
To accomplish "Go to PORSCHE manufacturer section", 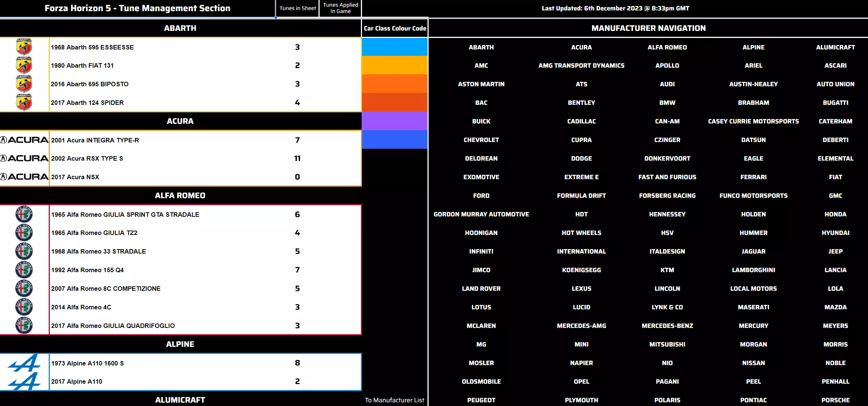I will [835, 400].
